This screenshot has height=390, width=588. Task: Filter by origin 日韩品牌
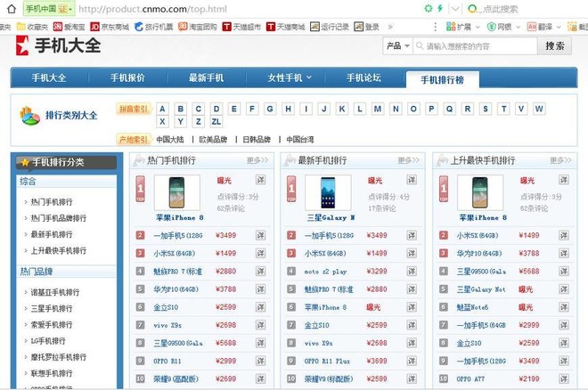point(257,140)
